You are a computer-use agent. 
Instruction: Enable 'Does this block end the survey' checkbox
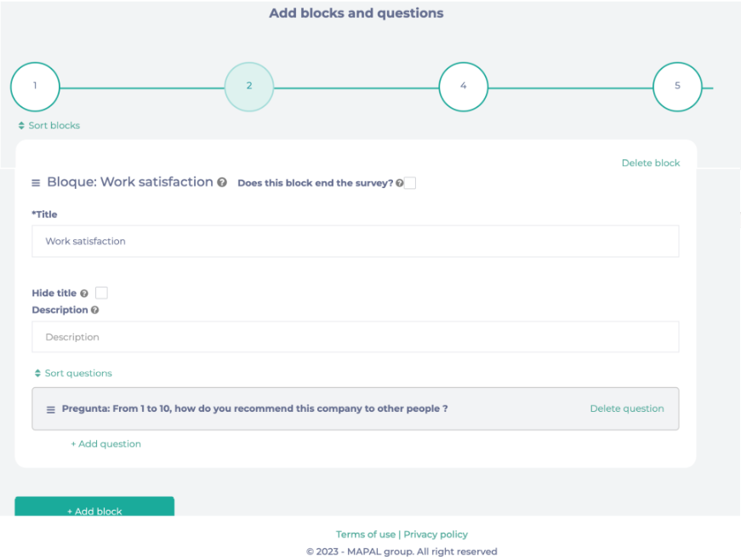tap(410, 183)
